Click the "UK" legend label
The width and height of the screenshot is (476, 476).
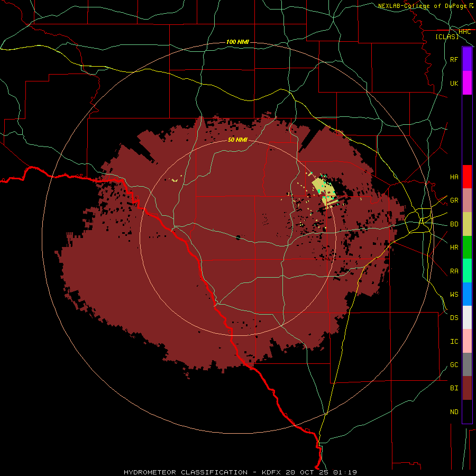pyautogui.click(x=454, y=83)
